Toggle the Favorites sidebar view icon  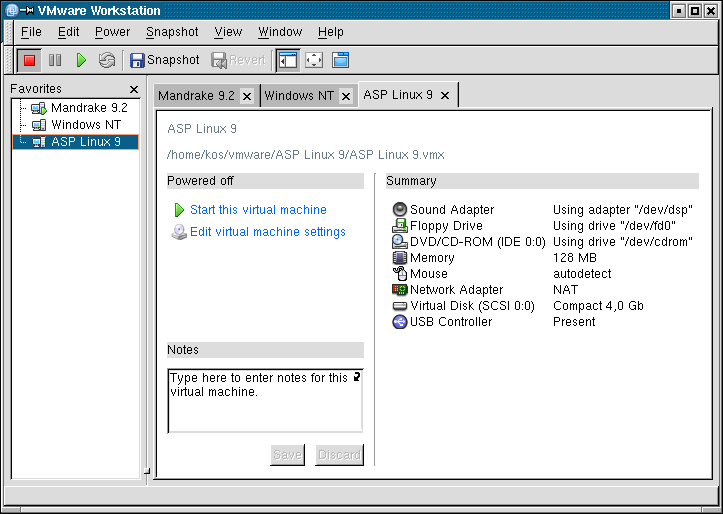coord(288,60)
